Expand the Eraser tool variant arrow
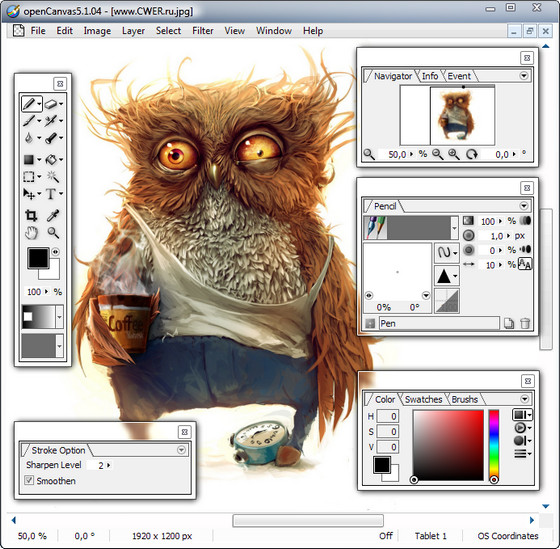 [x=61, y=104]
